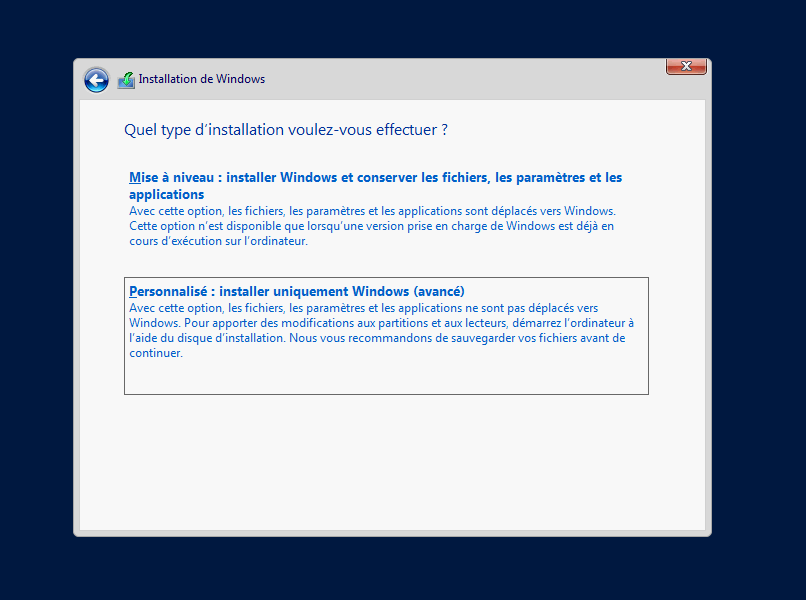The width and height of the screenshot is (806, 600).
Task: Click the line "cours d'exécution sur l'ordinateur"
Action: click(218, 241)
